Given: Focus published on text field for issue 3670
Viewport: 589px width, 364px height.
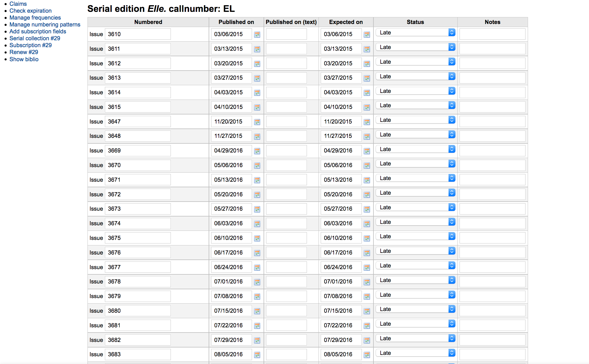Looking at the screenshot, I should [x=286, y=165].
